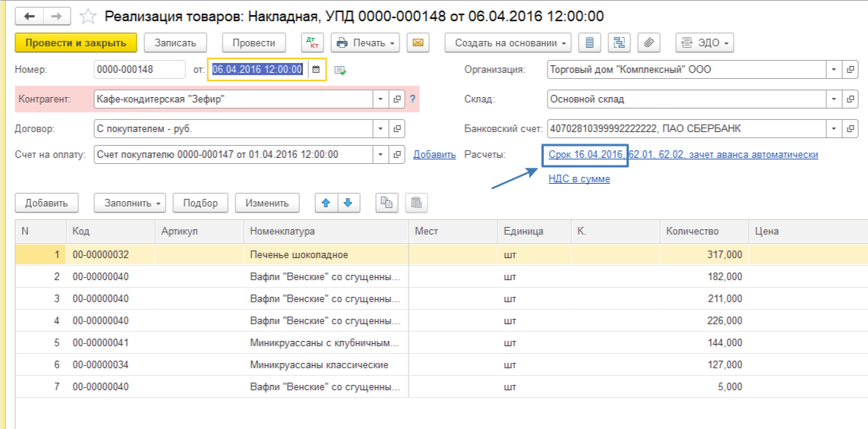This screenshot has height=429, width=868.
Task: Open Заполнить dropdown menu
Action: click(x=130, y=203)
